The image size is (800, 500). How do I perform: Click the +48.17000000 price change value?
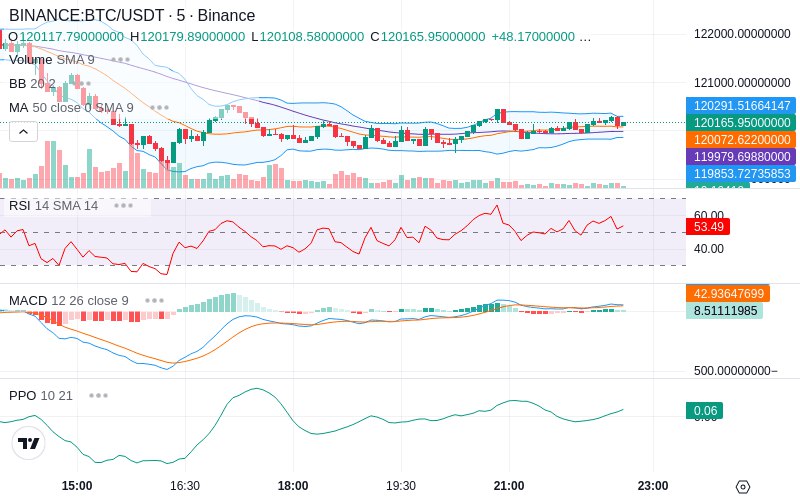tap(533, 37)
